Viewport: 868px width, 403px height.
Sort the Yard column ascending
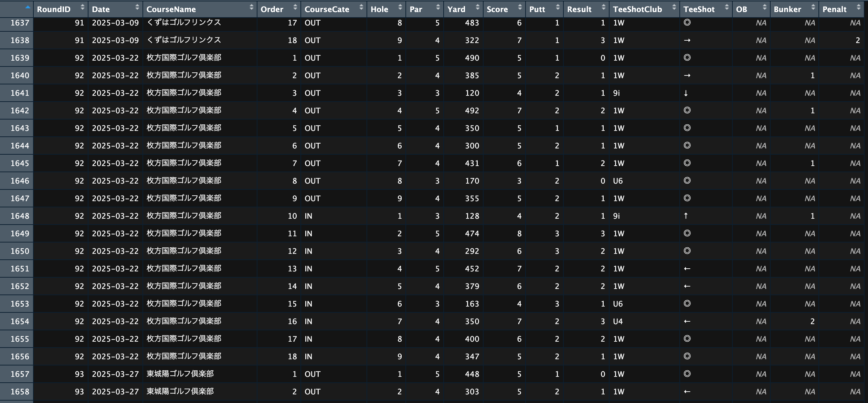point(478,7)
